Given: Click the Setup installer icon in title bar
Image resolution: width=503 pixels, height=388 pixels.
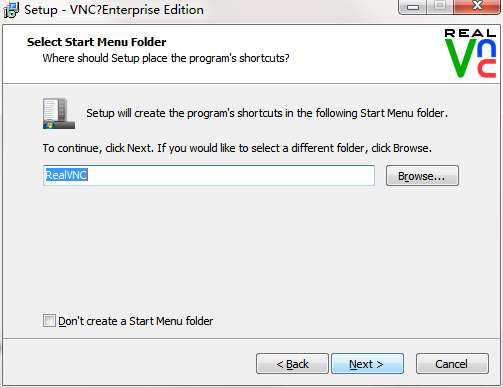Looking at the screenshot, I should point(11,10).
